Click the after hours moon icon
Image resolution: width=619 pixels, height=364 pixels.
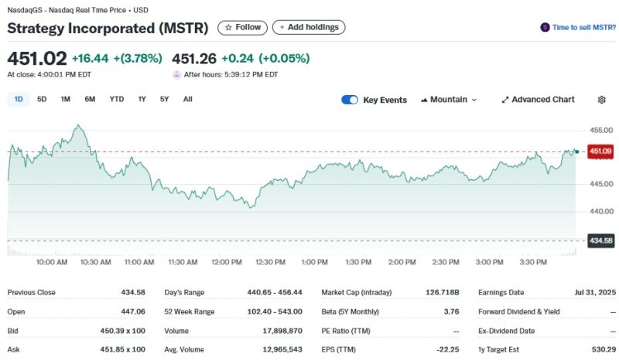176,75
